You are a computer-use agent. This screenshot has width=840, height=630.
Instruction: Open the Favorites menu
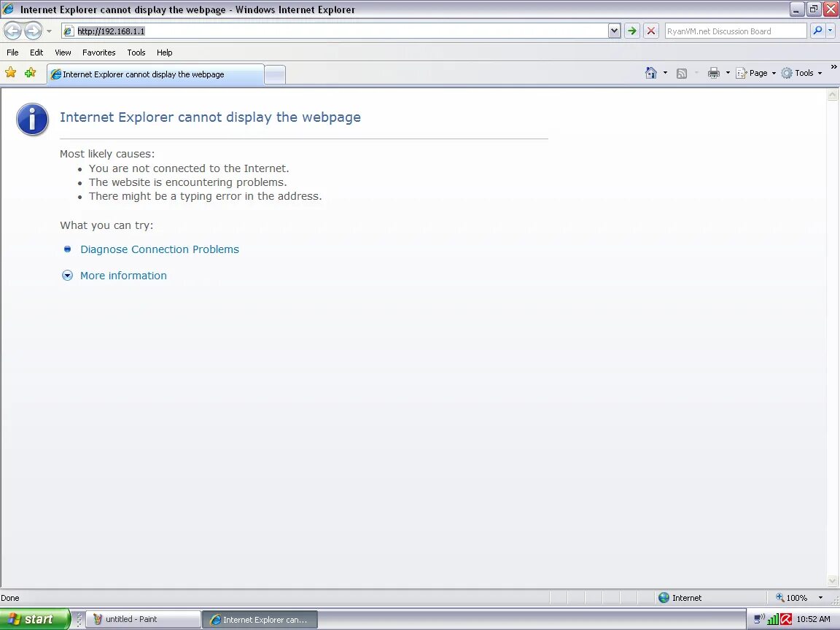tap(99, 52)
